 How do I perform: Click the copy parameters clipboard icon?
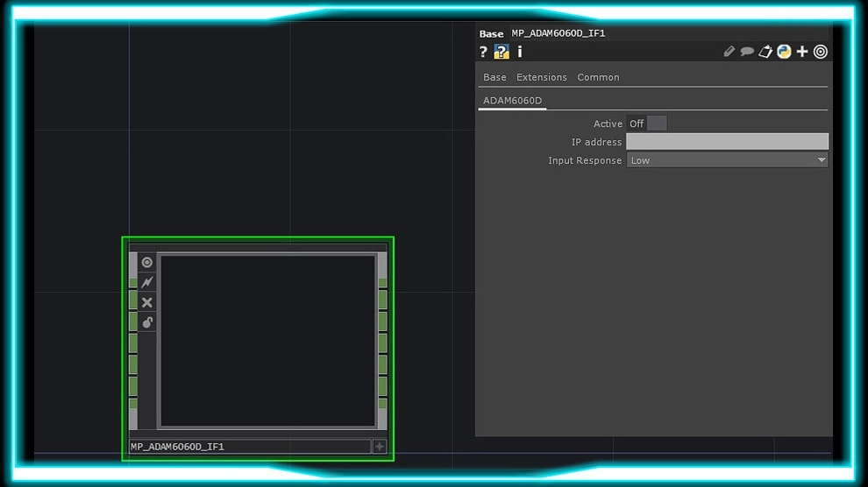(x=765, y=53)
